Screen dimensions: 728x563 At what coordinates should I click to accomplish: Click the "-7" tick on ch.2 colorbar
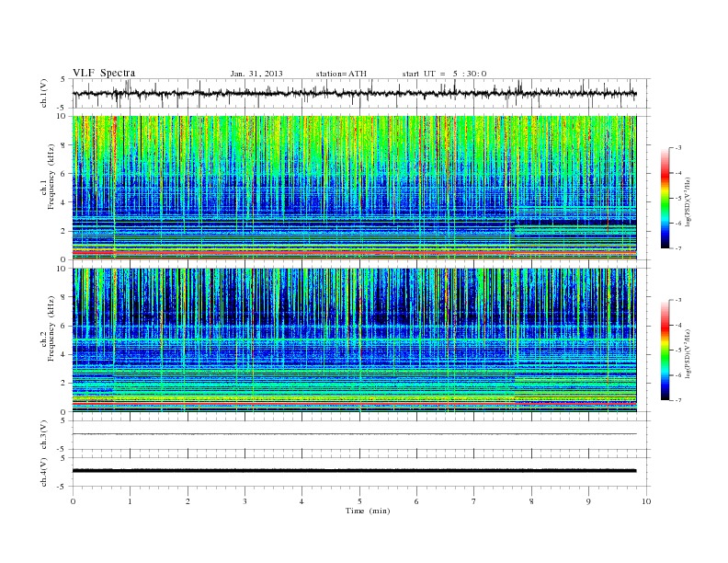677,400
